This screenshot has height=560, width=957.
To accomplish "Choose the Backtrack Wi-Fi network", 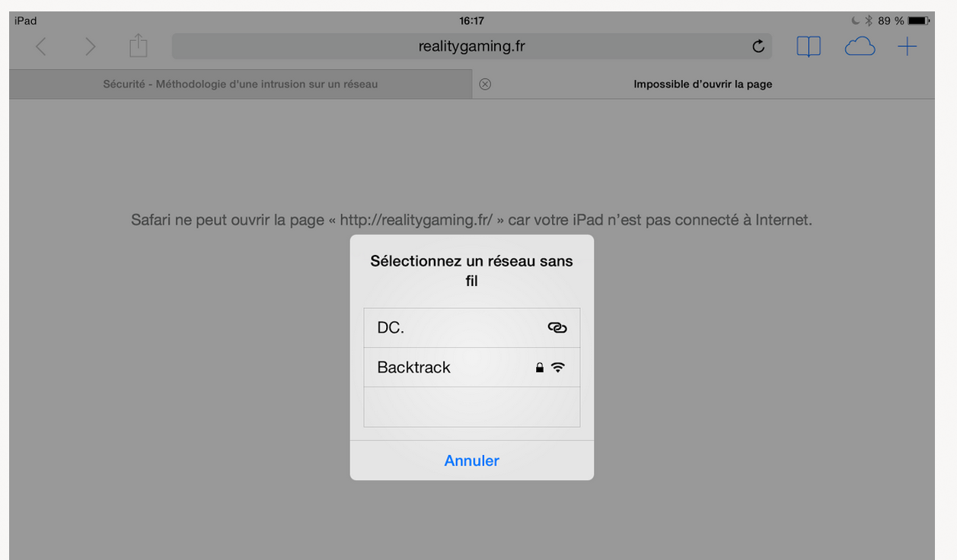I will [472, 367].
